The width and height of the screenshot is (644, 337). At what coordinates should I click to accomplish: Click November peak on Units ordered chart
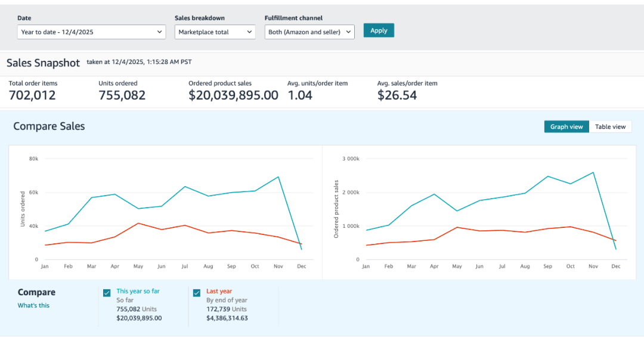278,177
